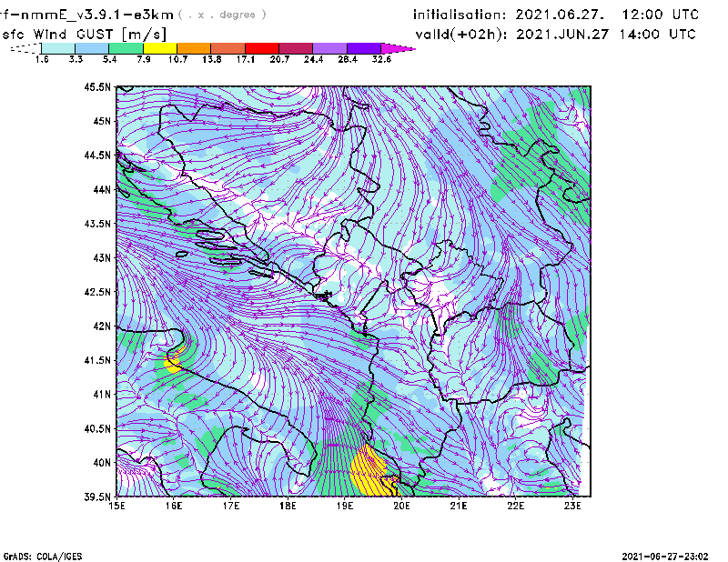
Task: Click the '22E' longitude label
Action: [x=515, y=506]
